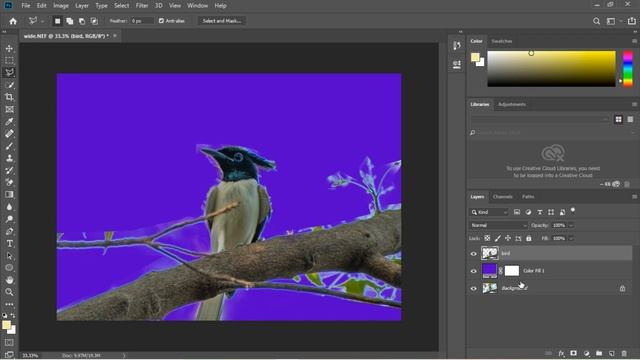Click the New selection mode icon
Viewport: 640px width, 360px height.
point(58,21)
